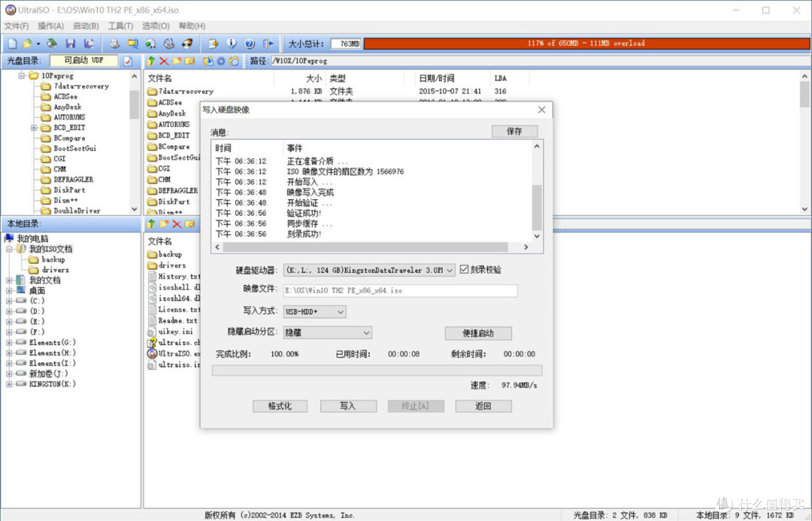
Task: Open an ISO with the Open folder toolbar icon
Action: pos(28,44)
